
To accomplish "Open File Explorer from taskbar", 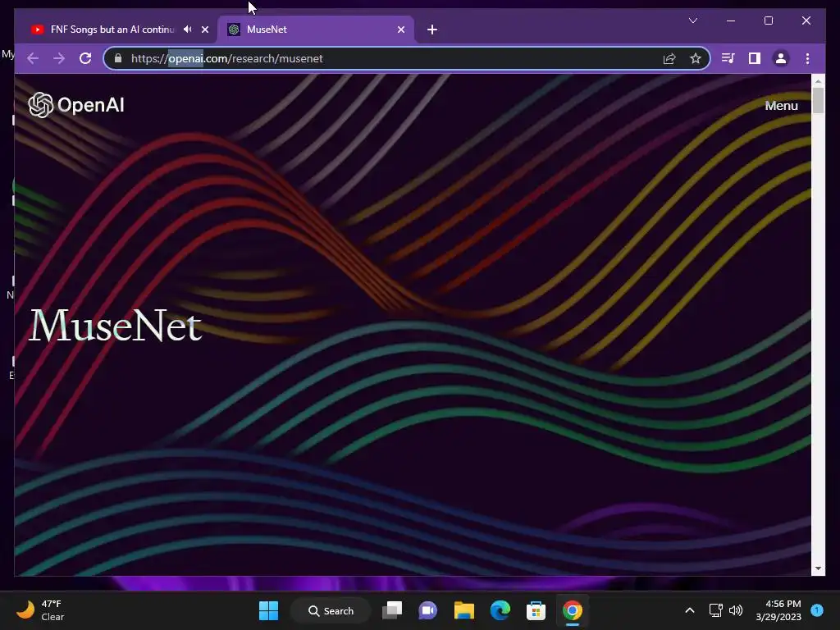I will coord(464,610).
